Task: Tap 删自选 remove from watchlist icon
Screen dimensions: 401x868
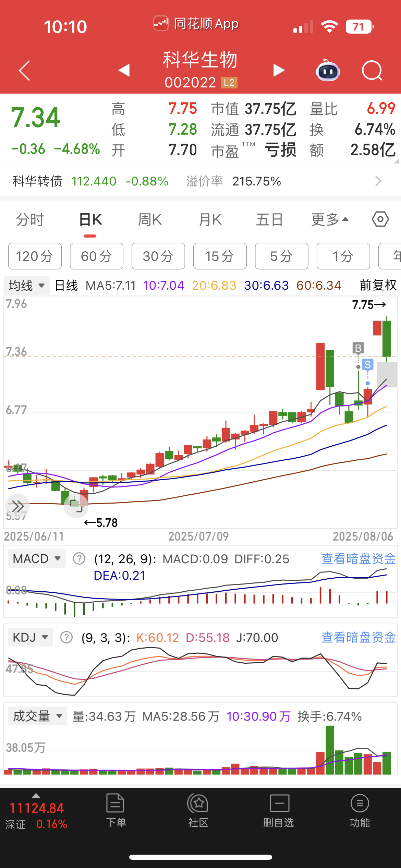Action: [279, 811]
